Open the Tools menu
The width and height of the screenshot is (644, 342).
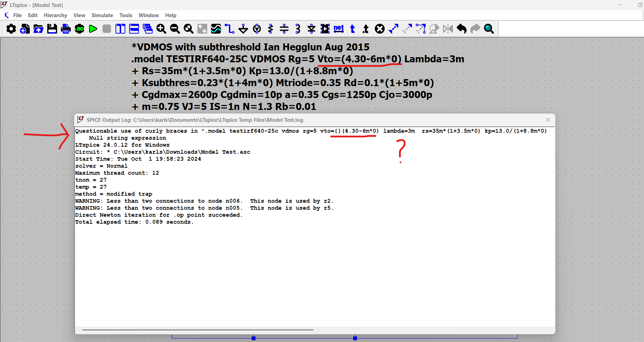point(126,15)
